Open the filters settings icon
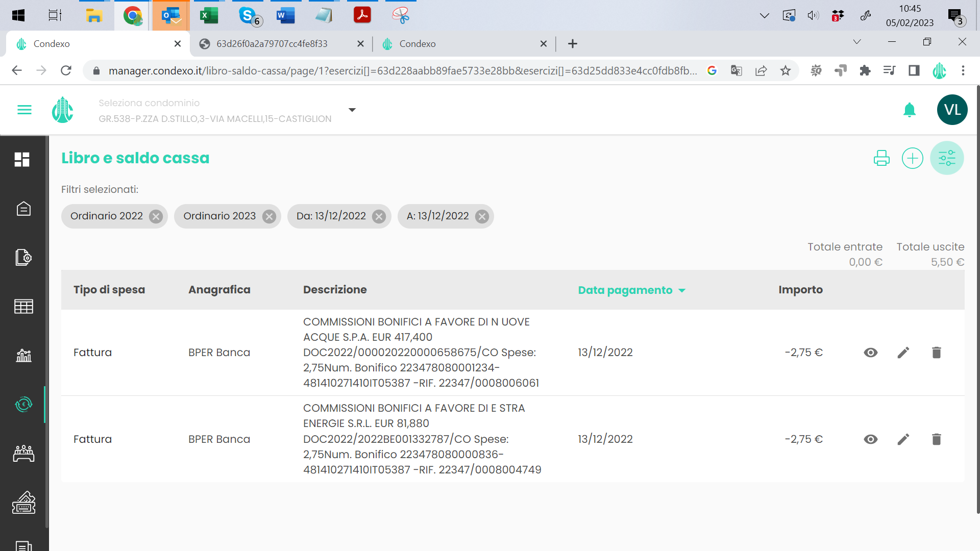 [947, 158]
